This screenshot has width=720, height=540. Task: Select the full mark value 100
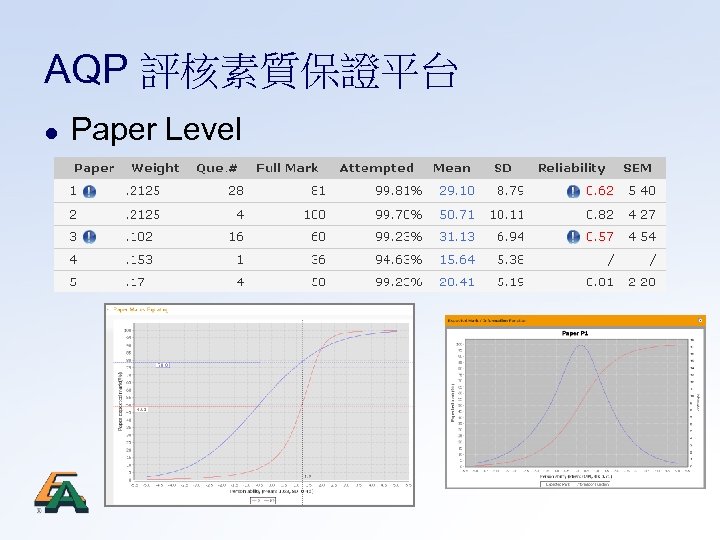click(315, 214)
